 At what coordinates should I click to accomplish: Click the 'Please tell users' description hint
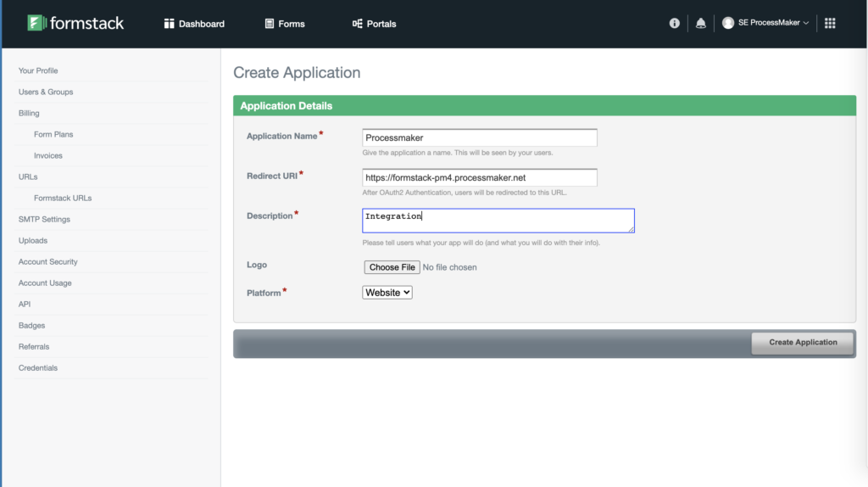click(x=481, y=243)
